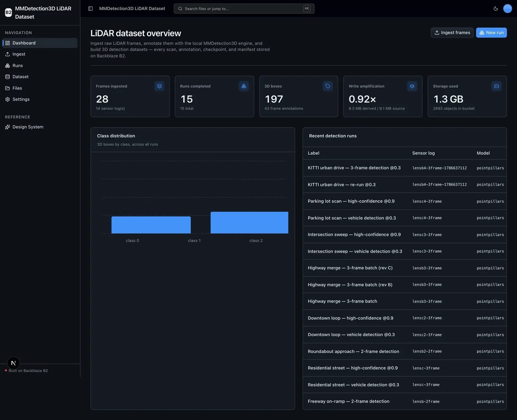Click the Settings gear icon in sidebar
Image resolution: width=517 pixels, height=420 pixels.
point(7,99)
